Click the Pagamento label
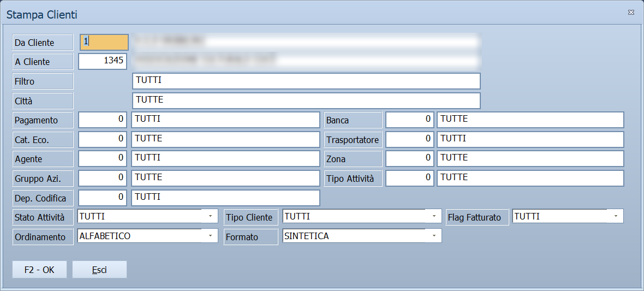 43,121
